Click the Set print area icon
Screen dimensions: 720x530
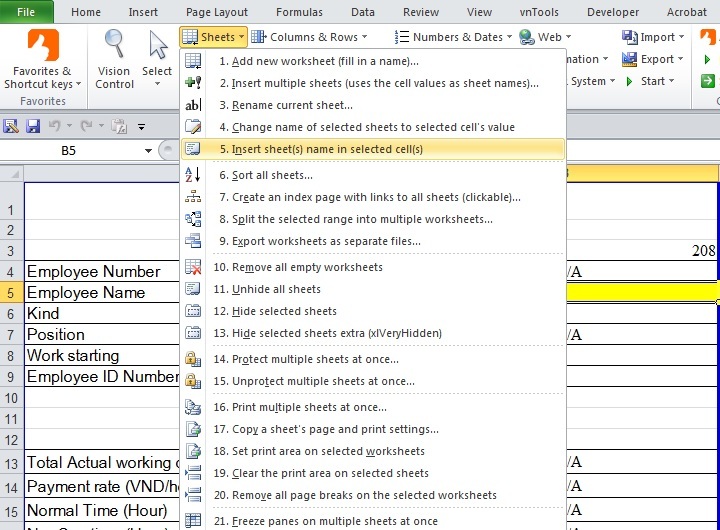pos(193,451)
